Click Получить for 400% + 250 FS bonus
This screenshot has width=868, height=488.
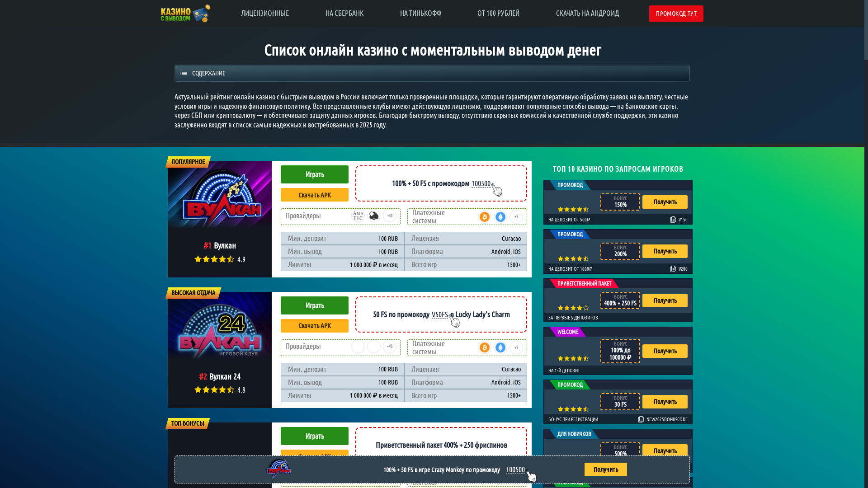pyautogui.click(x=665, y=300)
